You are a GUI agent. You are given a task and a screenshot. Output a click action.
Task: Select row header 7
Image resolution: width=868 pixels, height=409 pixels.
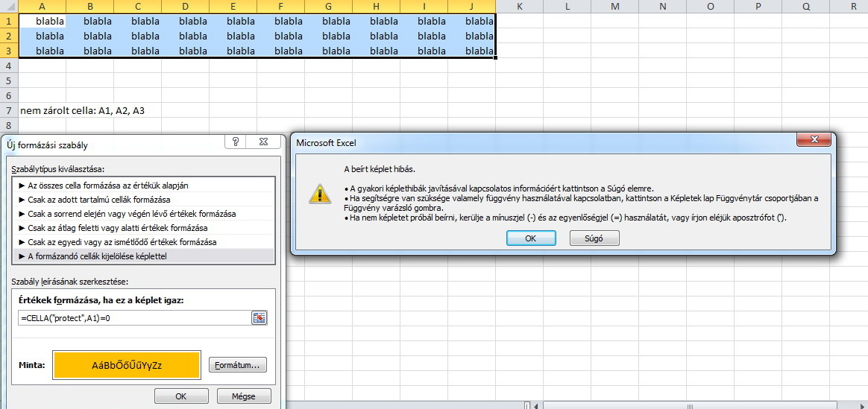click(9, 110)
